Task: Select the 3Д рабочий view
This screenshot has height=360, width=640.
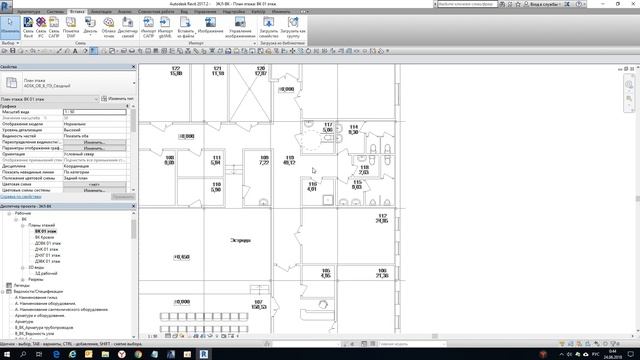Action: point(46,273)
